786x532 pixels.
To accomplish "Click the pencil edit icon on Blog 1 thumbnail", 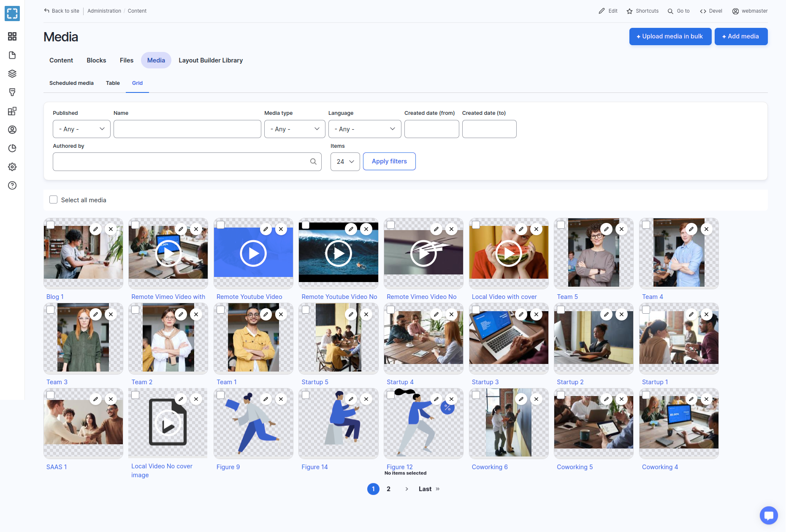I will tap(96, 229).
